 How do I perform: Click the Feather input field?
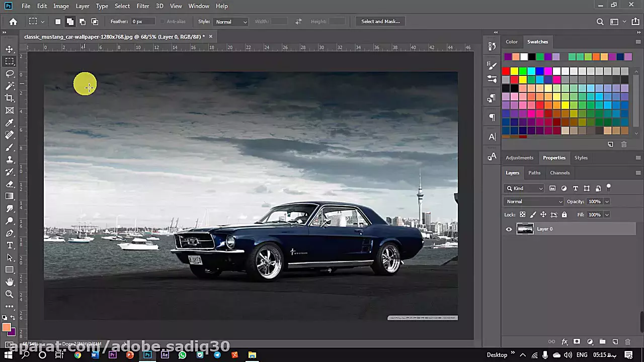pyautogui.click(x=142, y=22)
